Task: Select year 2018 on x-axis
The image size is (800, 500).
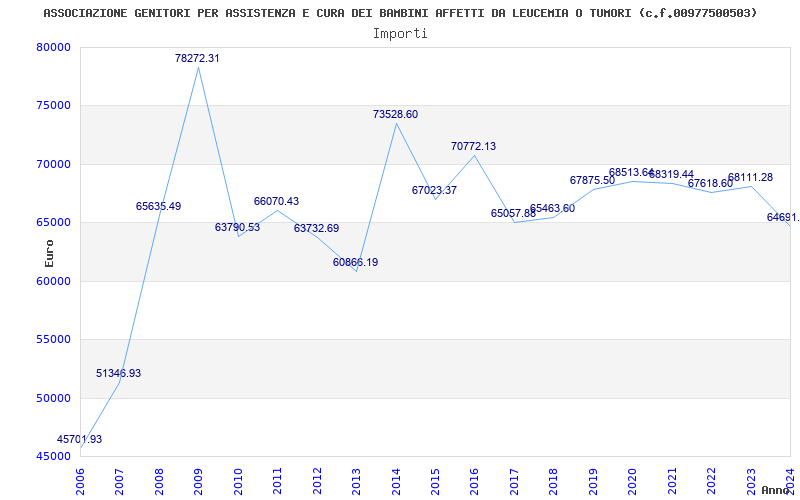Action: [x=554, y=481]
